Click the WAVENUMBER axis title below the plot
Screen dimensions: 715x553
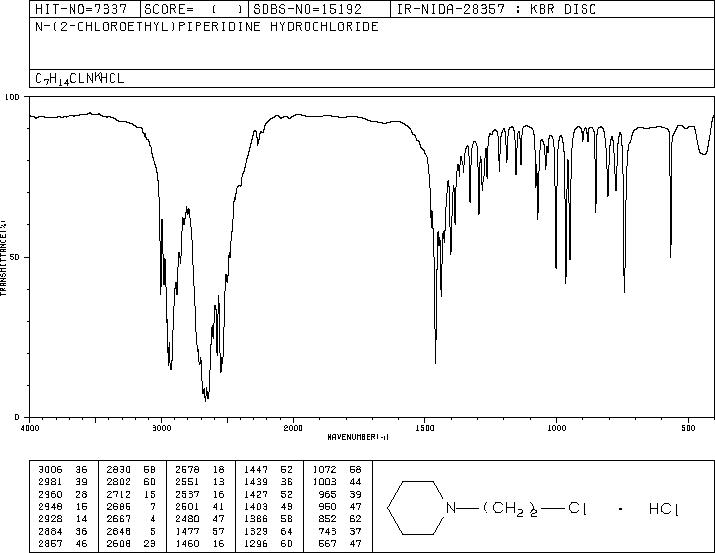(358, 437)
